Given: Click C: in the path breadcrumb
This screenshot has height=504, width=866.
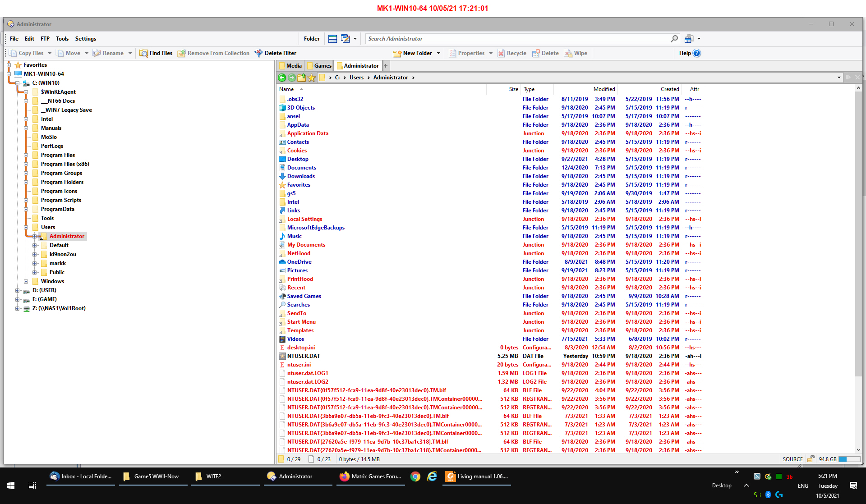Looking at the screenshot, I should click(x=337, y=78).
